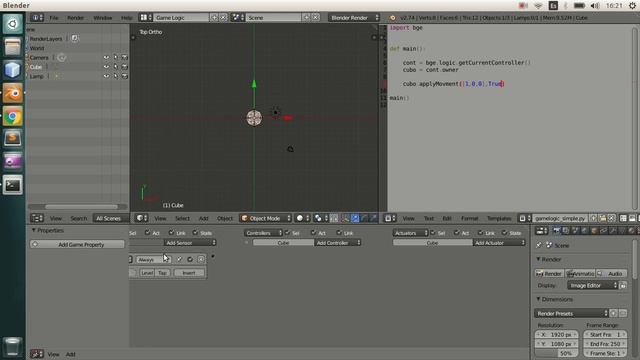The image size is (640, 360).
Task: Toggle Always sensor Level triggering
Action: [x=147, y=273]
